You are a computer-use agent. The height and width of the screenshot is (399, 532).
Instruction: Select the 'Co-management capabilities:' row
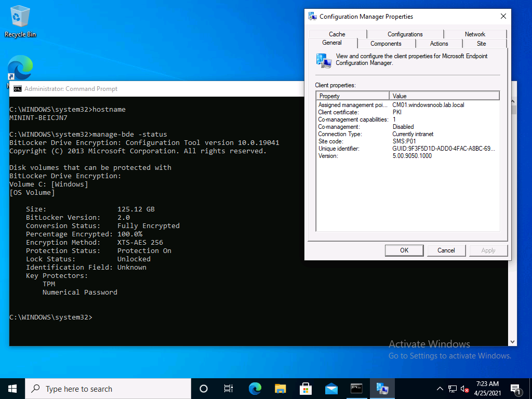[x=408, y=119]
